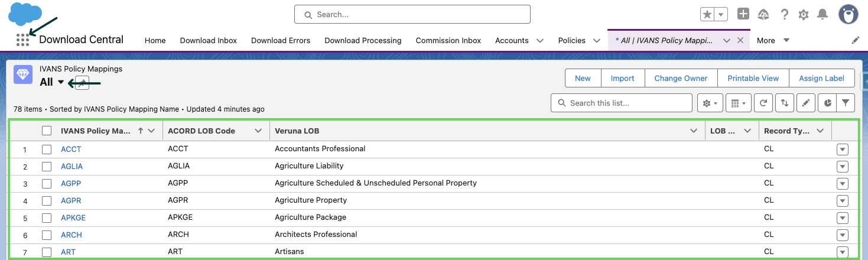Viewport: 868px width, 260px height.
Task: Click the pencil icon to edit navigation
Action: coord(855,40)
